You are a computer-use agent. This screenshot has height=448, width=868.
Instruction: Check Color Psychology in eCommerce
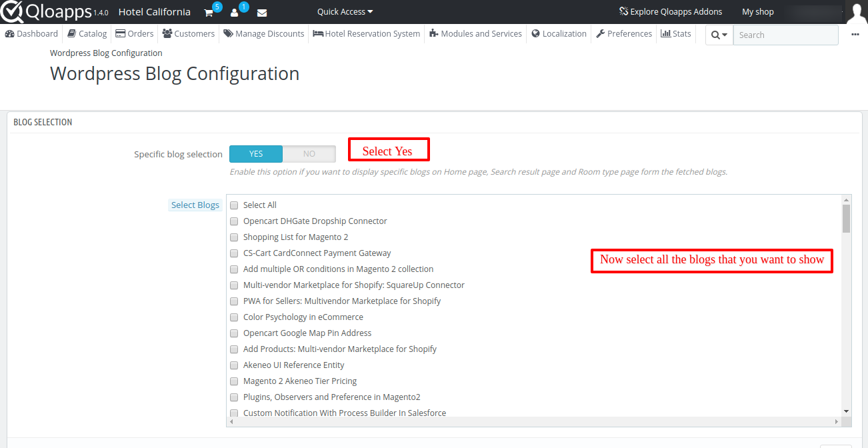(234, 317)
